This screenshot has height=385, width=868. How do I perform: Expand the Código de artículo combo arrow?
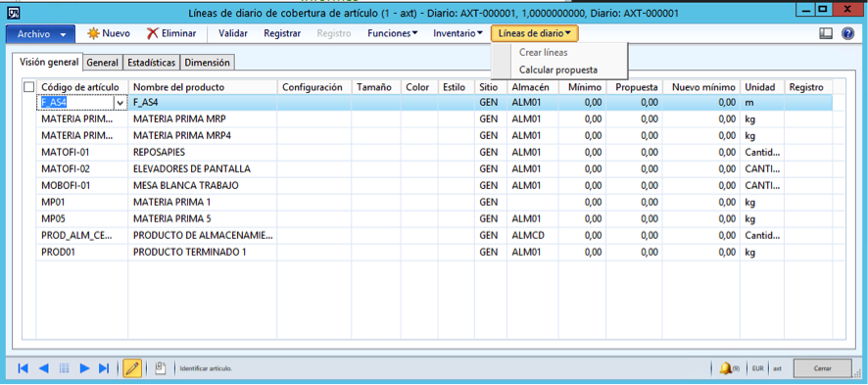121,103
